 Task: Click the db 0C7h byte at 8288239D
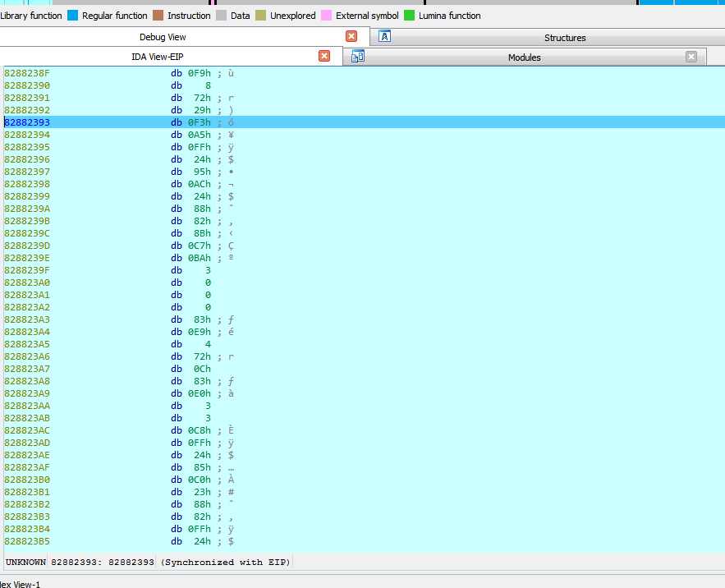pyautogui.click(x=200, y=246)
